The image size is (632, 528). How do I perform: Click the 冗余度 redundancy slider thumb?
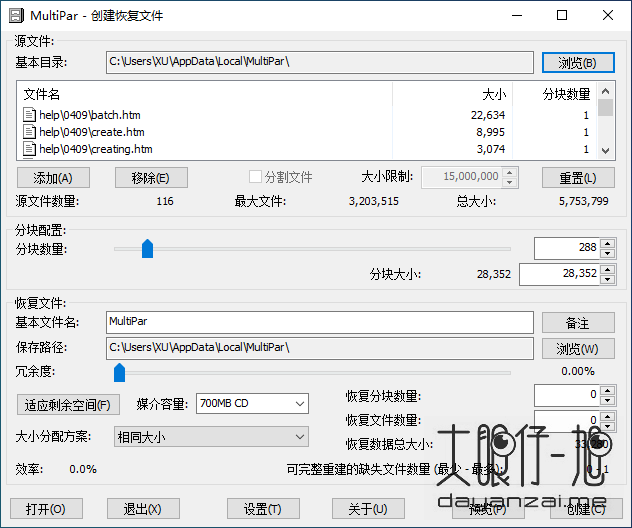119,372
